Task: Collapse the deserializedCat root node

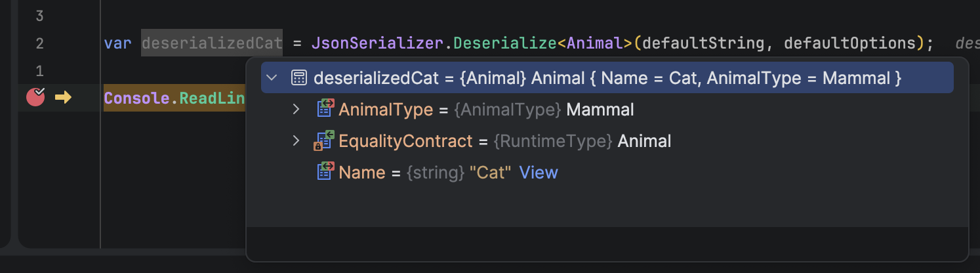Action: point(272,78)
